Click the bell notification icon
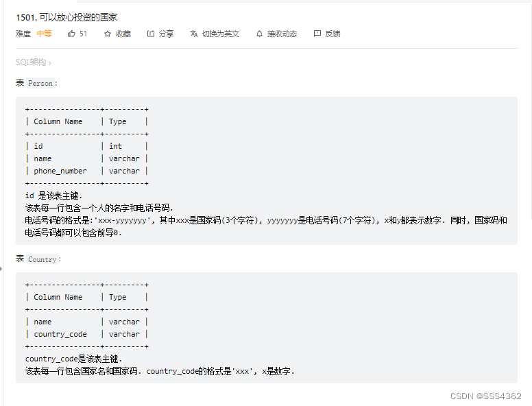The width and height of the screenshot is (532, 406). (259, 34)
